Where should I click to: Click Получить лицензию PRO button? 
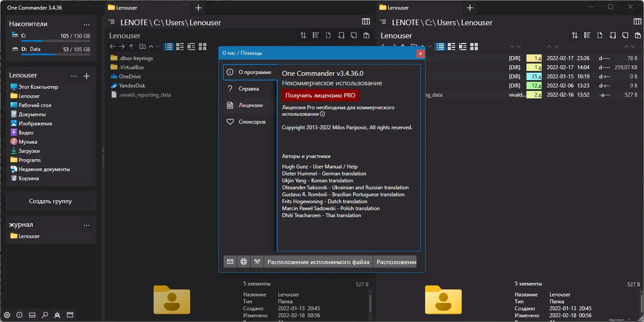point(320,95)
